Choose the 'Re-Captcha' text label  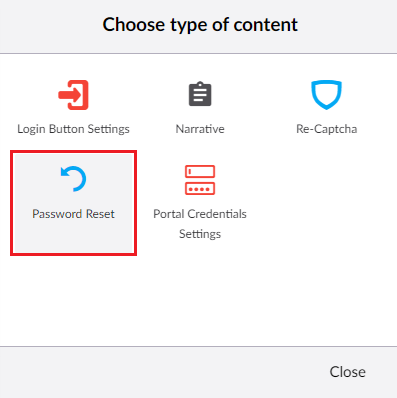(x=327, y=129)
